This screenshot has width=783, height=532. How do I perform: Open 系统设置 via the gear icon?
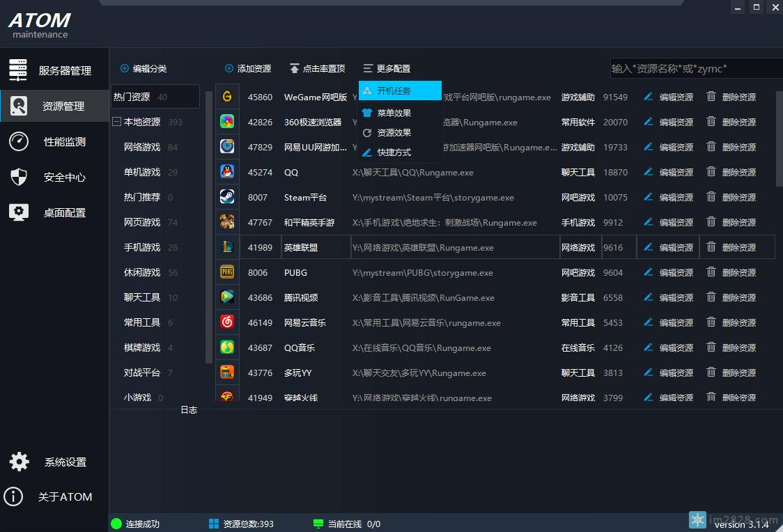(x=19, y=461)
